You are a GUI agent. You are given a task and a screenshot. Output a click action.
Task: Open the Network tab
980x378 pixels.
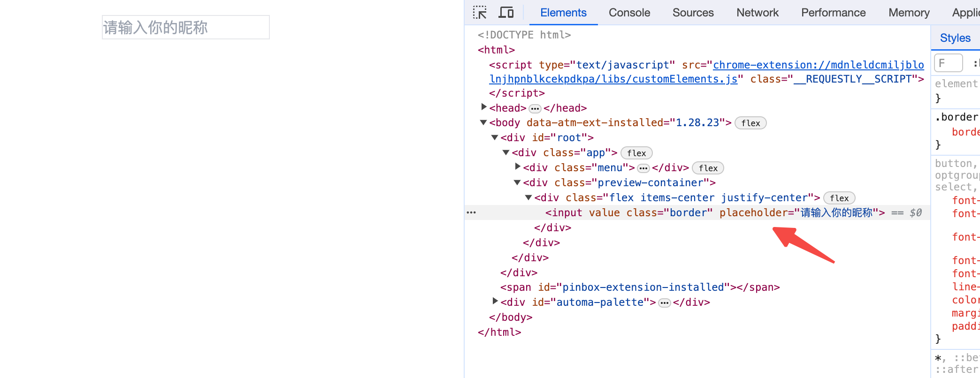[758, 13]
